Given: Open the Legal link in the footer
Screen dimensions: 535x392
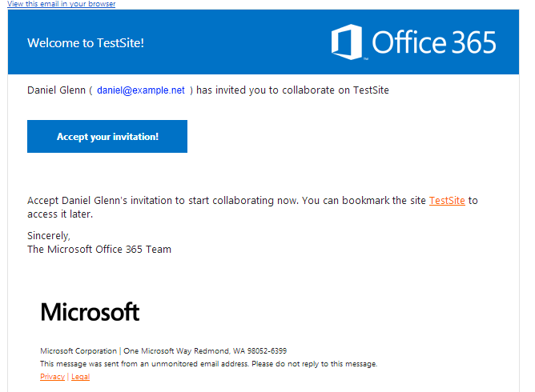Looking at the screenshot, I should [x=80, y=377].
